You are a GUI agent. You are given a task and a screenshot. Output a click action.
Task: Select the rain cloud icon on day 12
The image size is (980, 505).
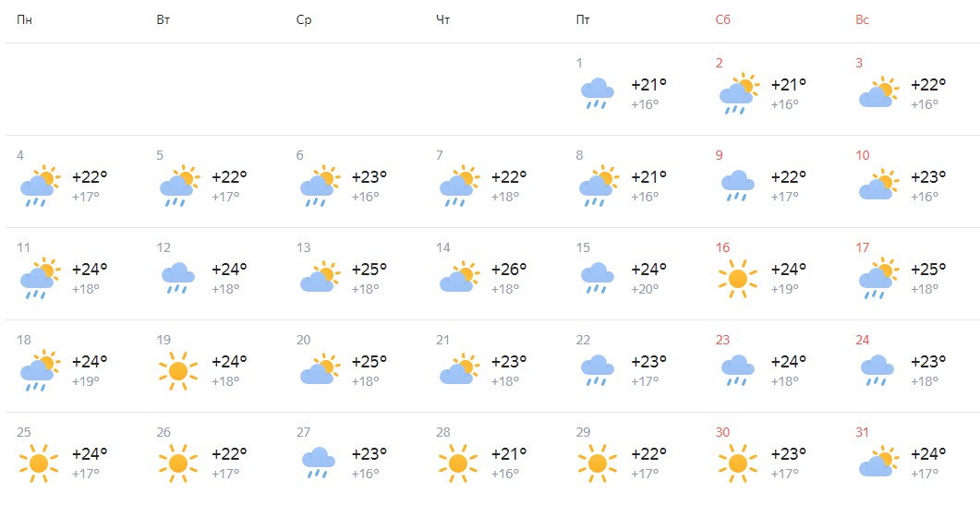coord(178,278)
